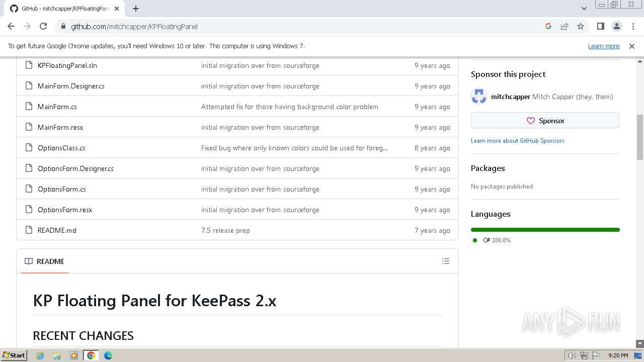Image resolution: width=644 pixels, height=362 pixels.
Task: Click the file icon beside KPFloatingPanel.sln
Action: [29, 65]
